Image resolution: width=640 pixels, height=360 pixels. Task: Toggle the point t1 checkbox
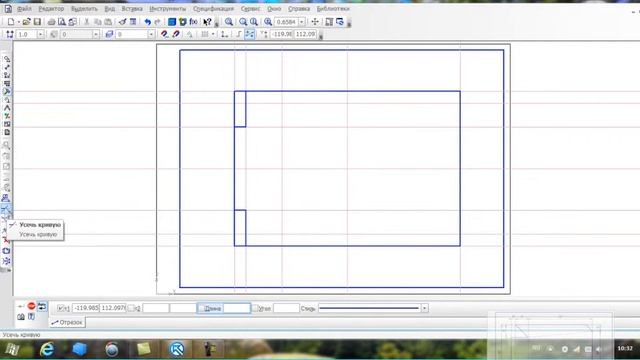60,308
